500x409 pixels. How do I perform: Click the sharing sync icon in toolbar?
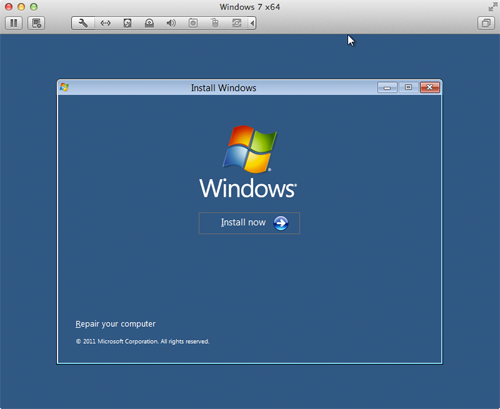tap(237, 23)
